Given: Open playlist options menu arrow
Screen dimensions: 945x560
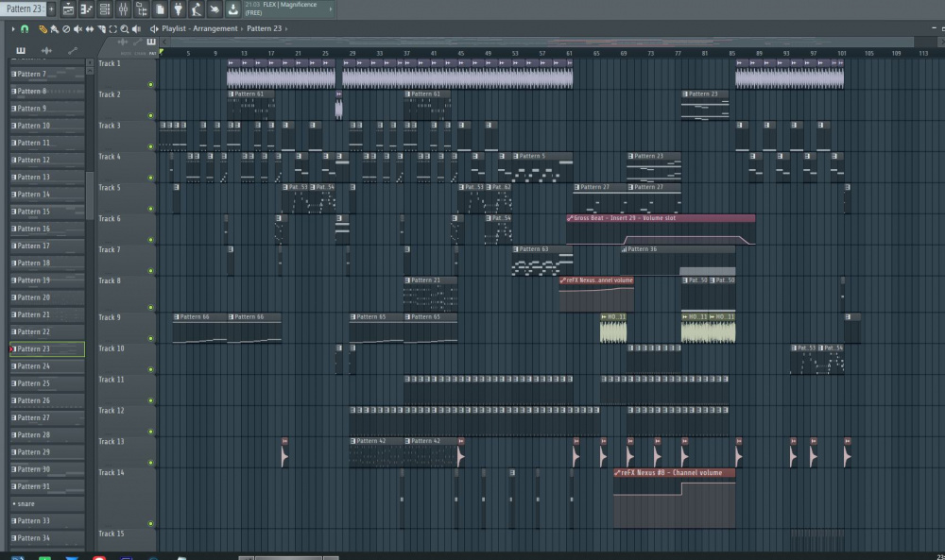Looking at the screenshot, I should (x=12, y=29).
